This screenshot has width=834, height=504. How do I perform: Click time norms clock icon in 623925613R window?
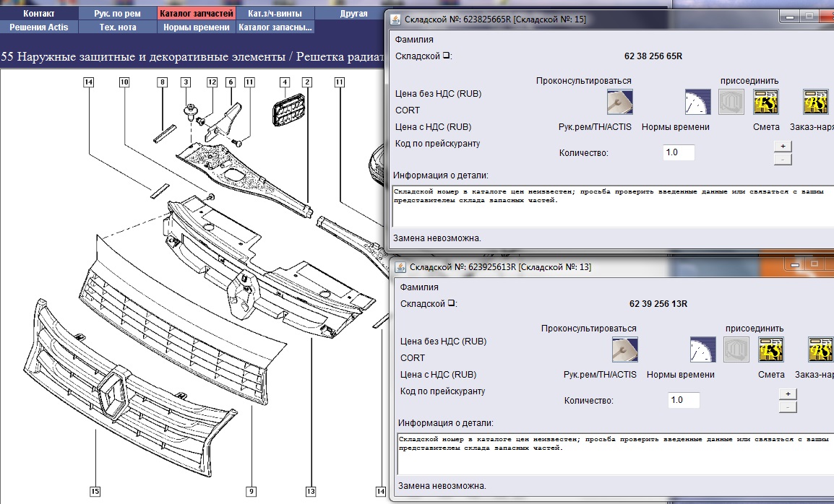click(702, 349)
